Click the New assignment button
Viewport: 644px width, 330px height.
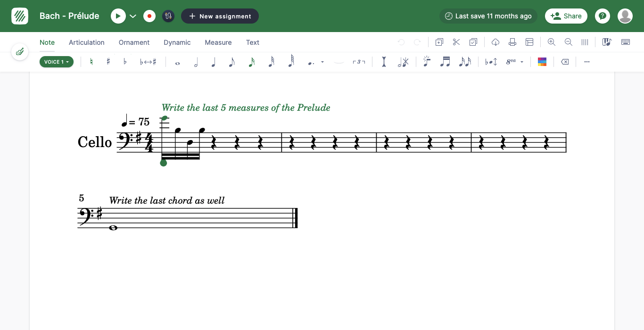[220, 16]
